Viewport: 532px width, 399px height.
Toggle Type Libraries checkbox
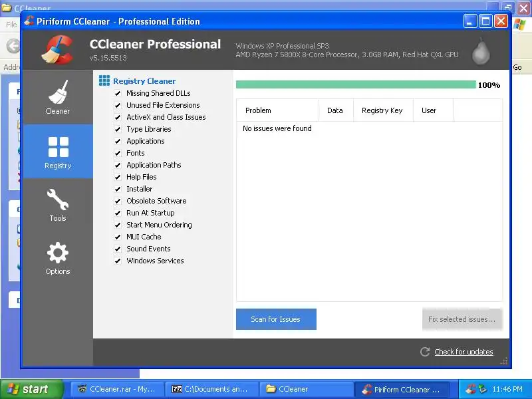pos(118,129)
